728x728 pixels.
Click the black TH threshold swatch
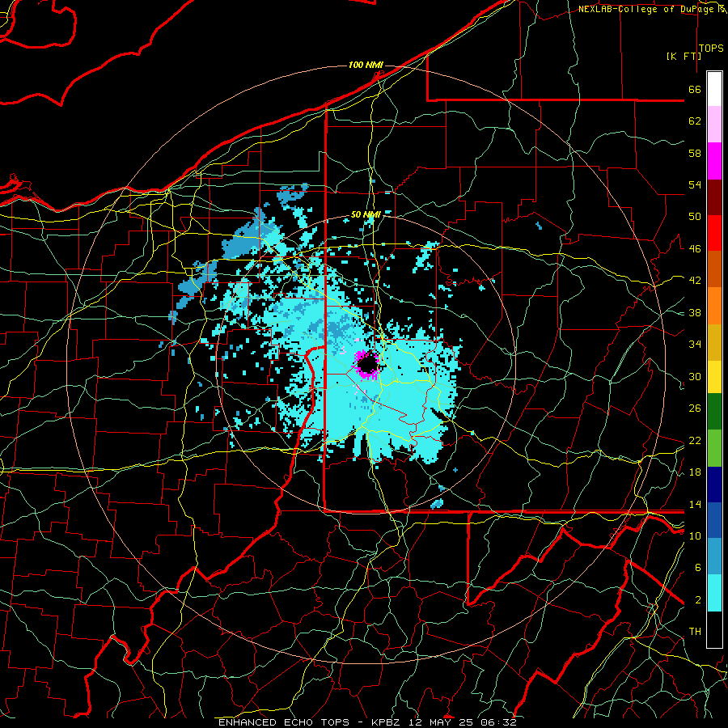coord(714,629)
